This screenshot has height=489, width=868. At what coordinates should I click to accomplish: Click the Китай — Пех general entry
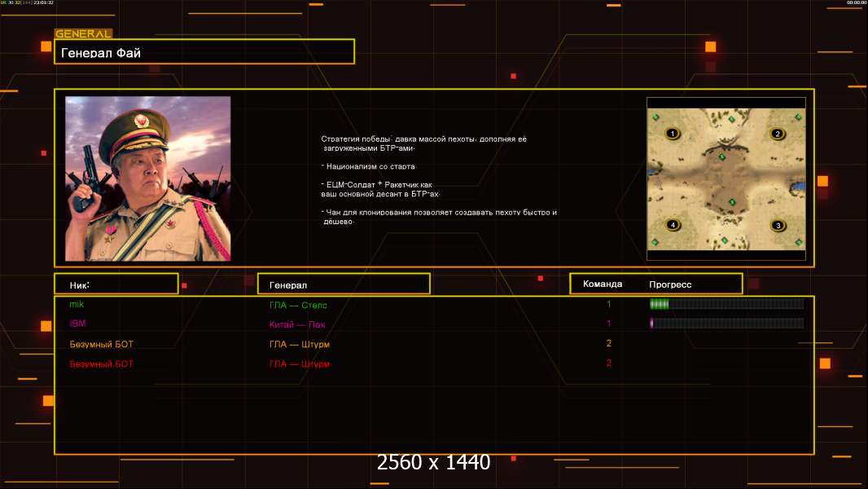[297, 324]
